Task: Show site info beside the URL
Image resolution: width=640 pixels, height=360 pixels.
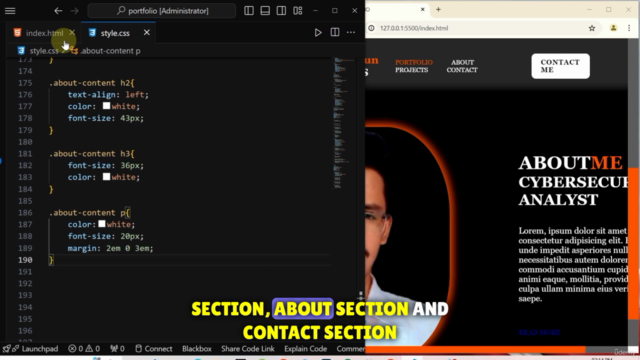Action: click(371, 28)
